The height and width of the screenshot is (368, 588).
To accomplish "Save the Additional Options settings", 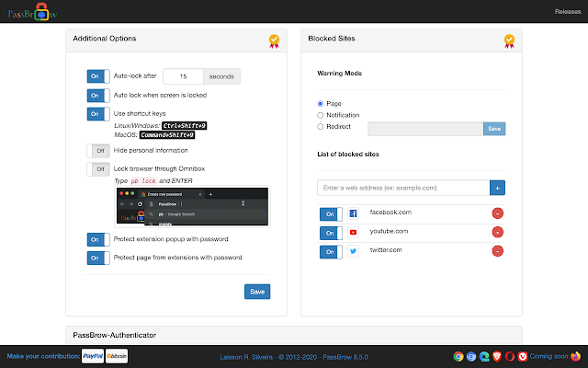I will [x=257, y=292].
